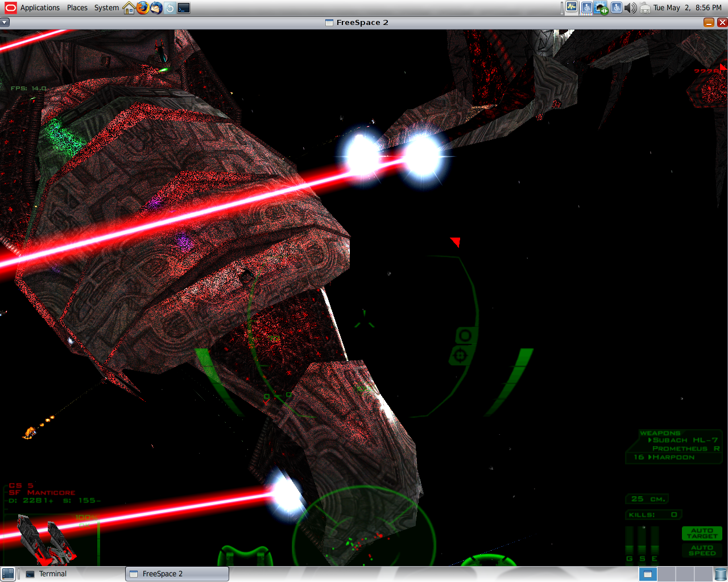The image size is (728, 582).
Task: Open the Trash in bottom panel
Action: [720, 574]
